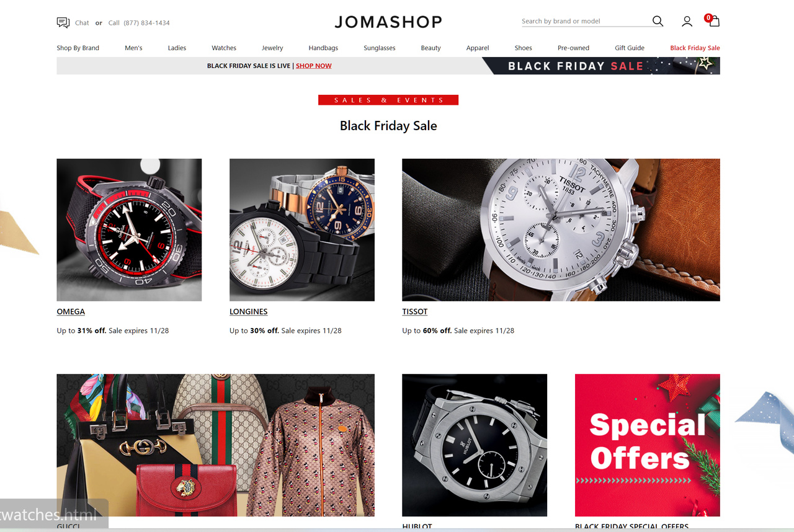Viewport: 794px width, 532px height.
Task: Click the TISSOT brand link
Action: 414,311
